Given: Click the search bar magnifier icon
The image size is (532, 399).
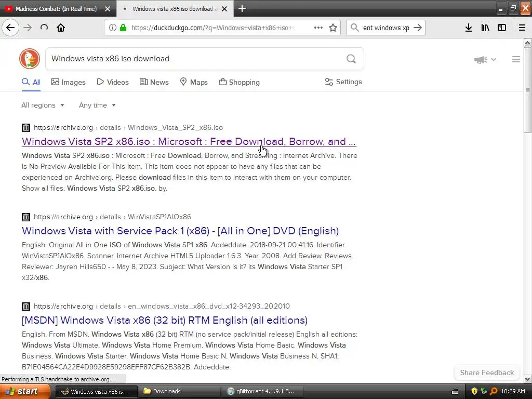Looking at the screenshot, I should 354,28.
